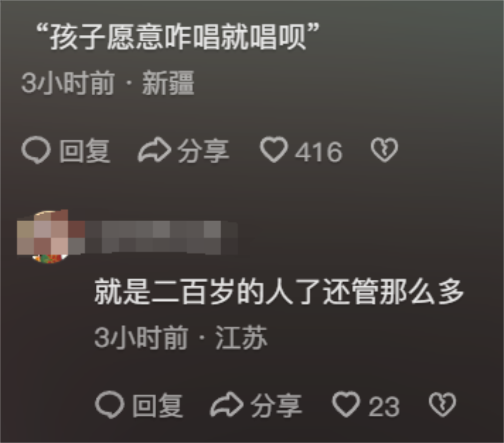Open the blurred username next to the avatar
The width and height of the screenshot is (504, 443).
tap(162, 237)
